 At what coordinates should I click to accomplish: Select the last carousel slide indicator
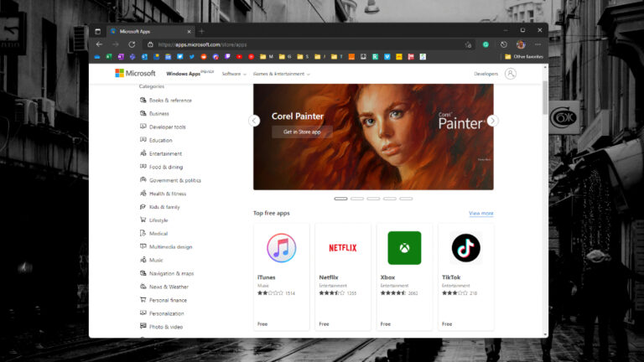tap(406, 199)
